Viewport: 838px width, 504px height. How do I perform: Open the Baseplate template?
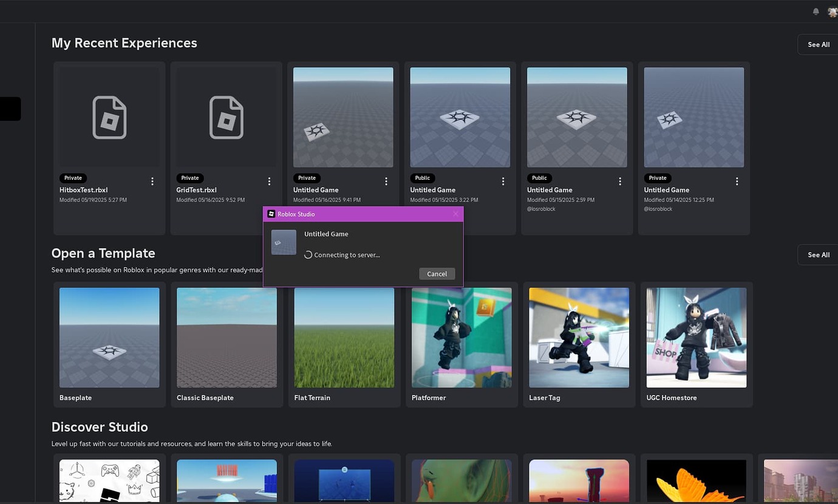point(109,344)
